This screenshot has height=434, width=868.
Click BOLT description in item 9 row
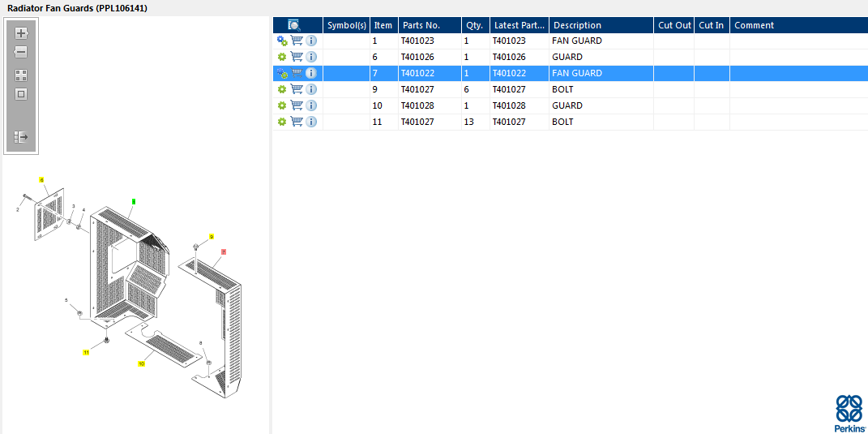click(x=562, y=89)
